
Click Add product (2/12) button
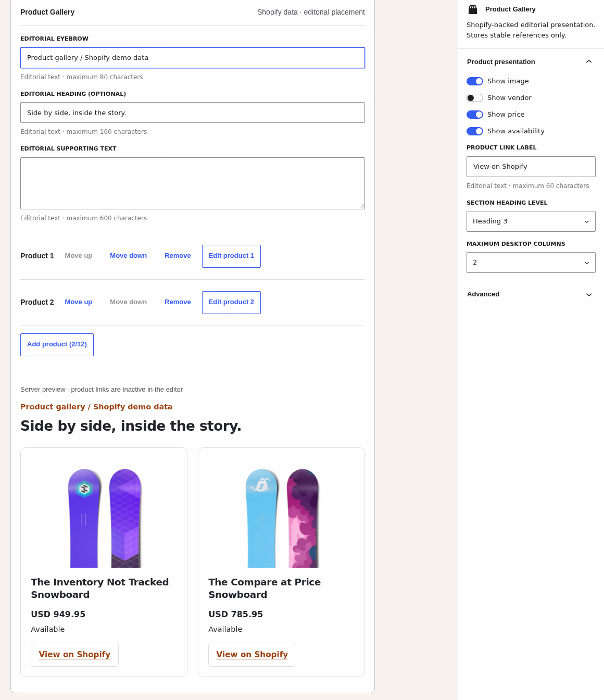[57, 345]
